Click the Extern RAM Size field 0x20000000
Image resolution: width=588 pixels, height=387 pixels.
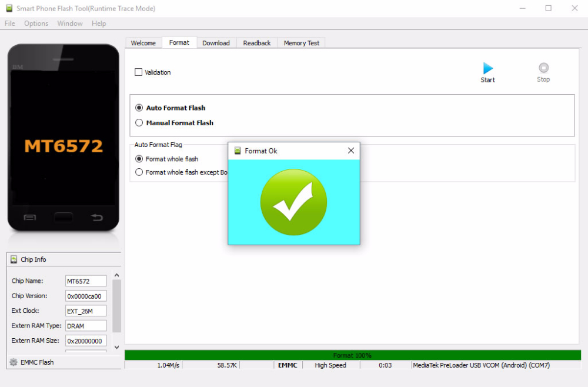coord(86,341)
